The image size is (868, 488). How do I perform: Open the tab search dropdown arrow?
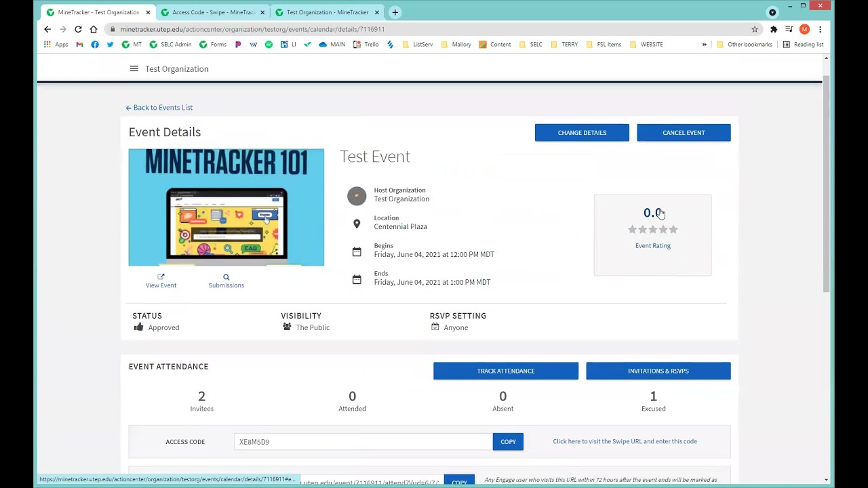pos(772,12)
